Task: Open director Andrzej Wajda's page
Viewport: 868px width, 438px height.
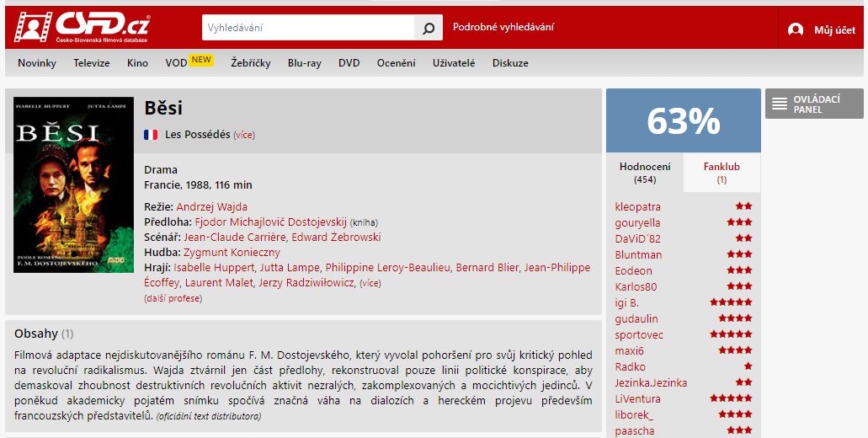Action: [x=212, y=207]
